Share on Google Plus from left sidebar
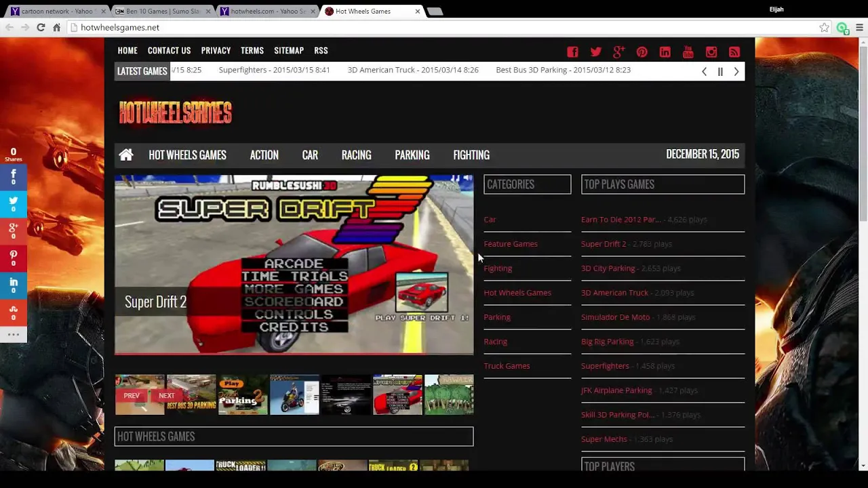 (x=13, y=230)
